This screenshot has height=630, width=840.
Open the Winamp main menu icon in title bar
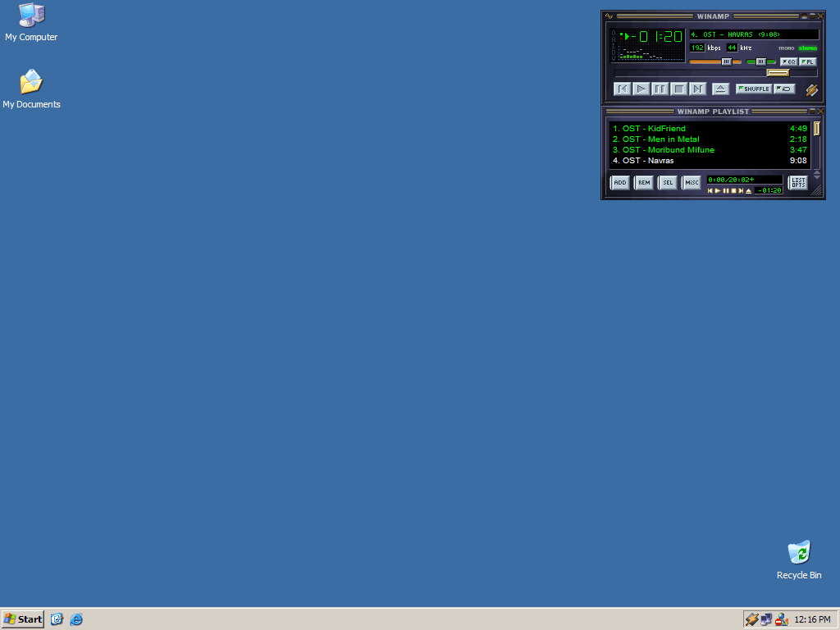coord(609,16)
